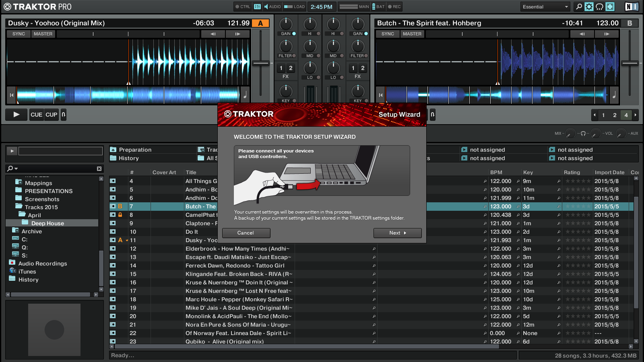Viewport: 644px width, 362px height.
Task: Open preferences with the gear icon
Action: coord(589,6)
